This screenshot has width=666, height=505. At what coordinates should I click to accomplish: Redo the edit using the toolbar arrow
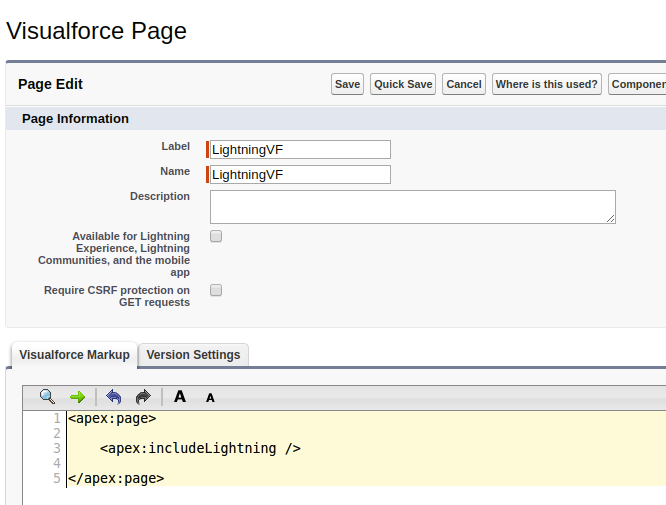(x=142, y=397)
